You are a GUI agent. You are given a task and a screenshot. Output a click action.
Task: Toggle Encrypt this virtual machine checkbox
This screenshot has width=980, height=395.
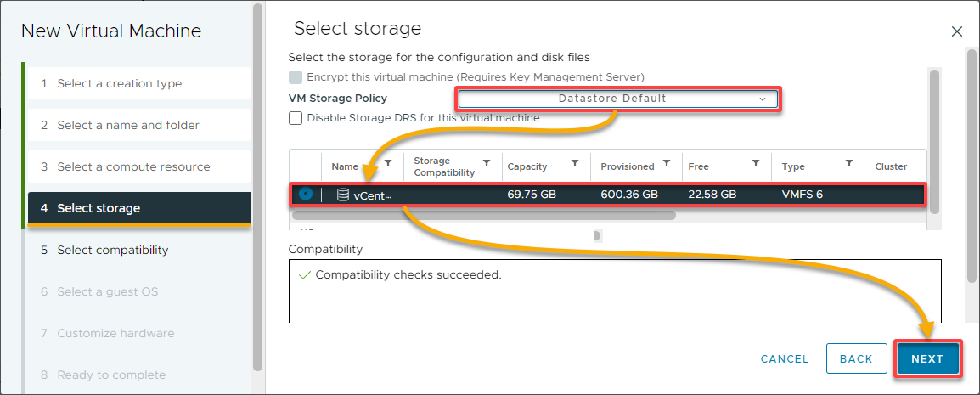[295, 76]
